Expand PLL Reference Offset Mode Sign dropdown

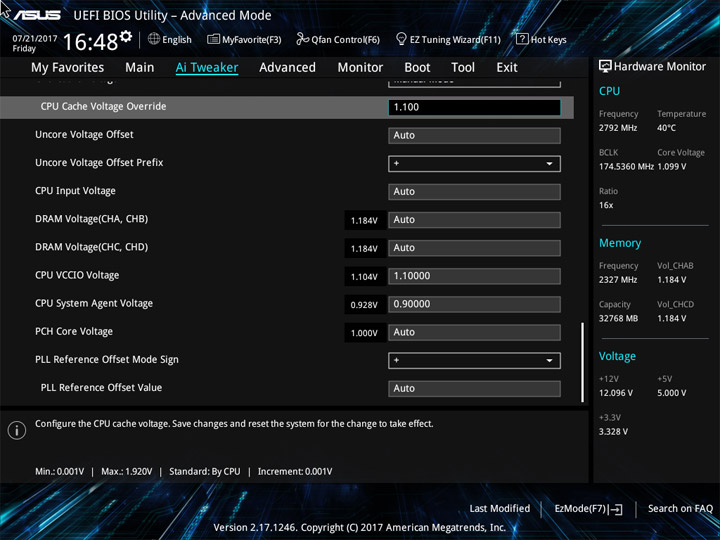pos(474,360)
